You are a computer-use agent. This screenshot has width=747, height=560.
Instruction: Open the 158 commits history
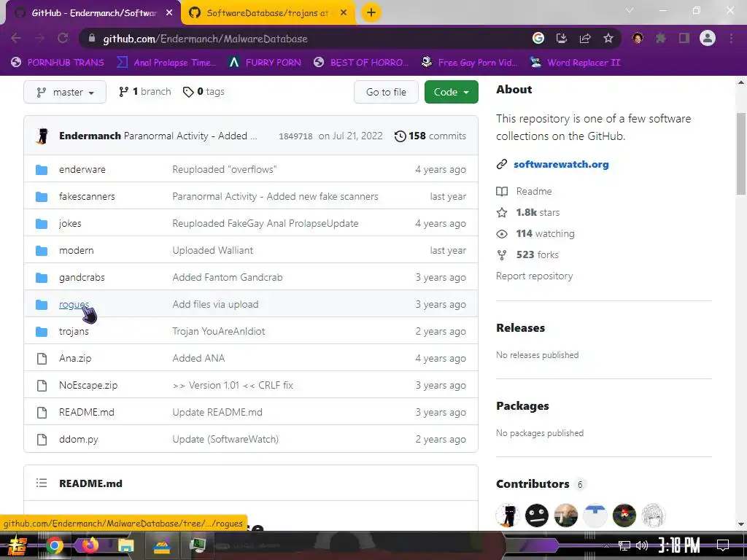click(x=430, y=136)
